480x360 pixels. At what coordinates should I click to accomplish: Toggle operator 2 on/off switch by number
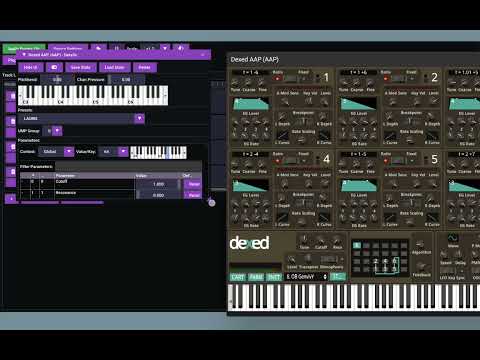point(426,78)
